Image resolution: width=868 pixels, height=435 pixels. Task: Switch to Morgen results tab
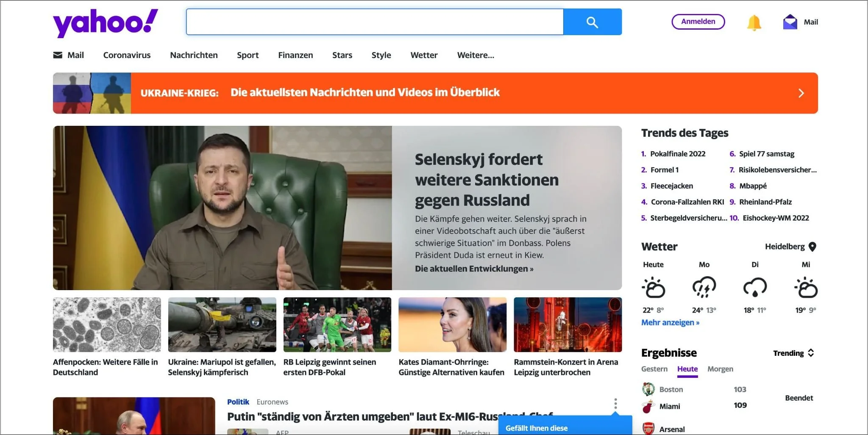[x=720, y=369]
